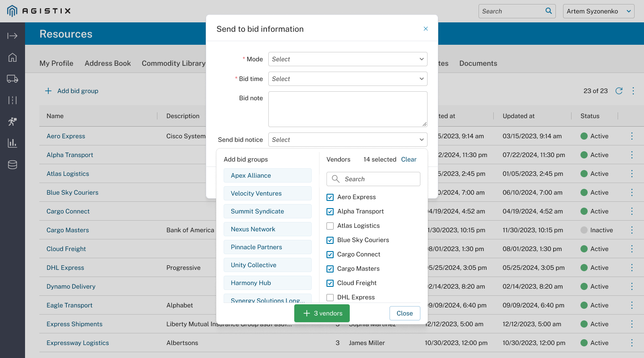This screenshot has height=358, width=644.
Task: Click the sidebar expand arrow icon
Action: click(13, 36)
